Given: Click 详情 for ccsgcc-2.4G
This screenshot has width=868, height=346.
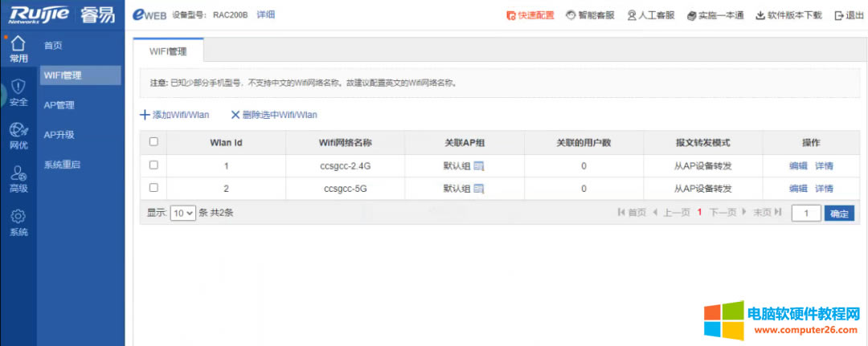Looking at the screenshot, I should [x=825, y=166].
